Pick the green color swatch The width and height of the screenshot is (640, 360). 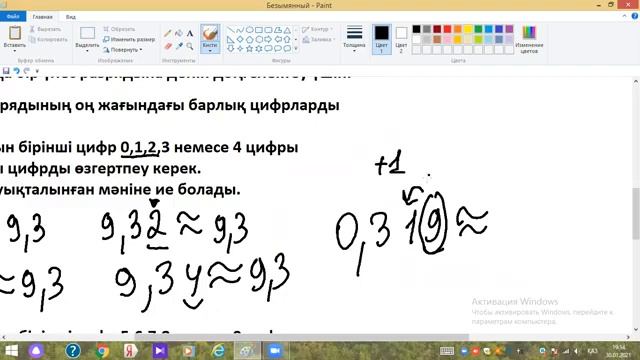[x=478, y=29]
